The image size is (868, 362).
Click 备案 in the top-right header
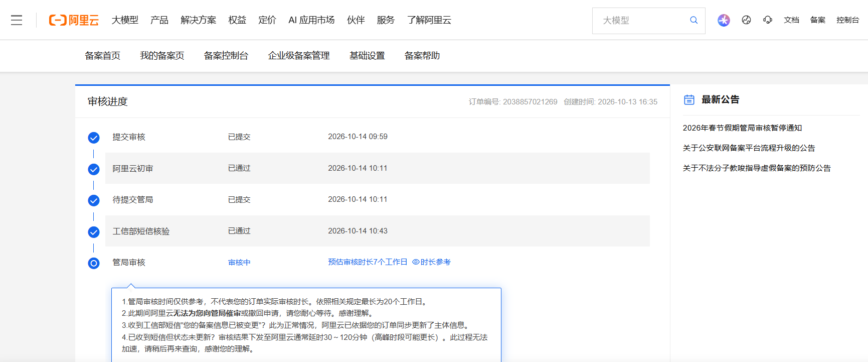click(818, 20)
